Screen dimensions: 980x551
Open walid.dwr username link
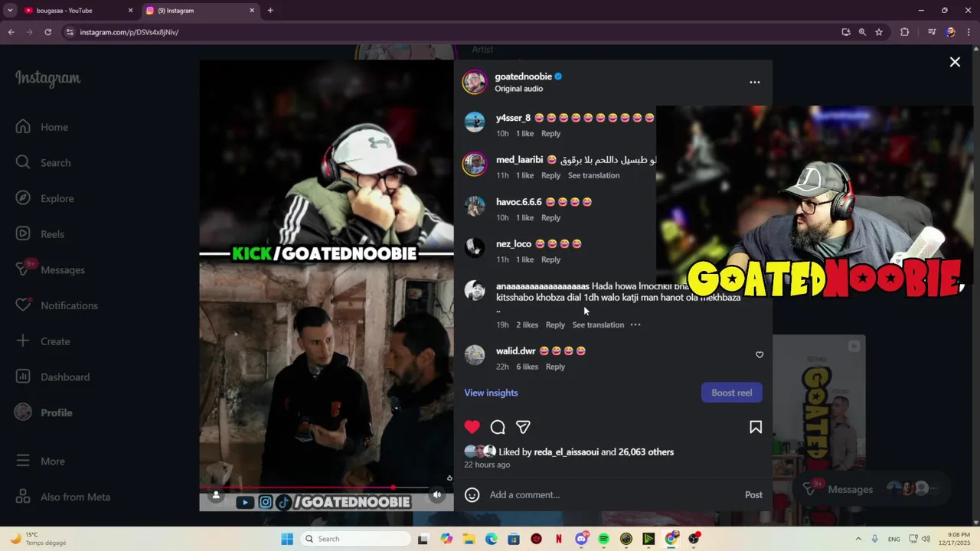[x=515, y=351]
